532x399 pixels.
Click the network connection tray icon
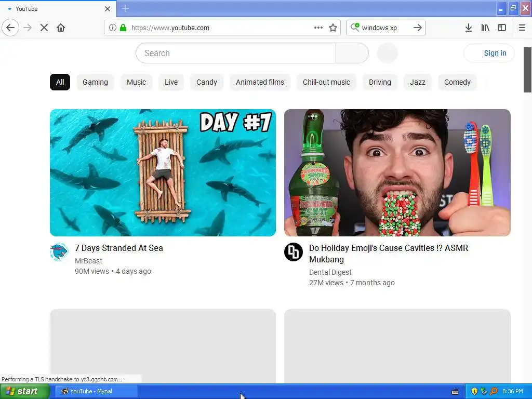click(484, 391)
